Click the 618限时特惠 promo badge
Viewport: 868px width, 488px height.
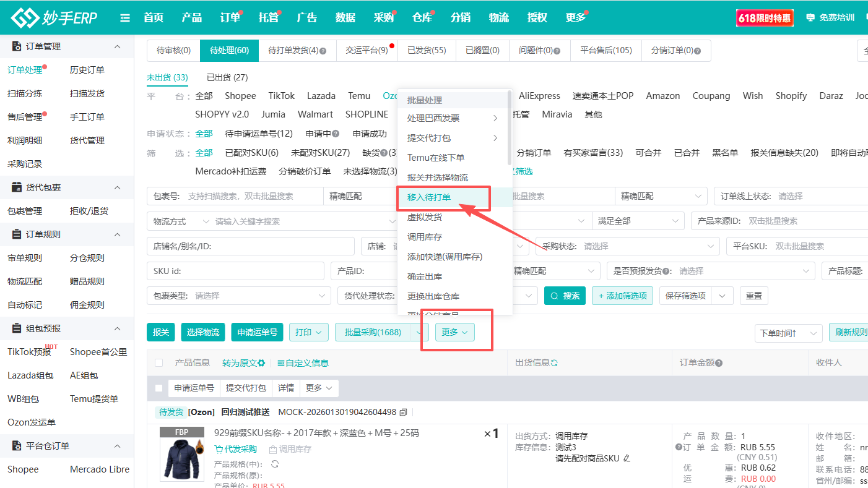click(x=765, y=18)
